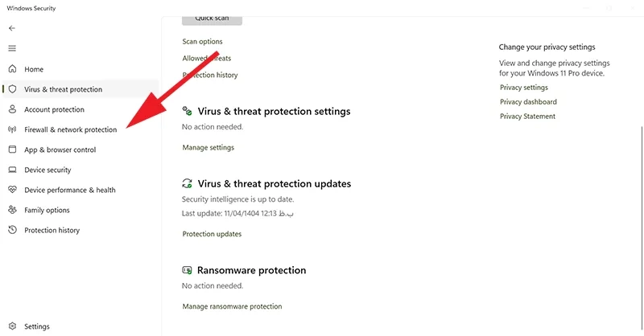Open the Privacy dashboard link

[x=528, y=102]
